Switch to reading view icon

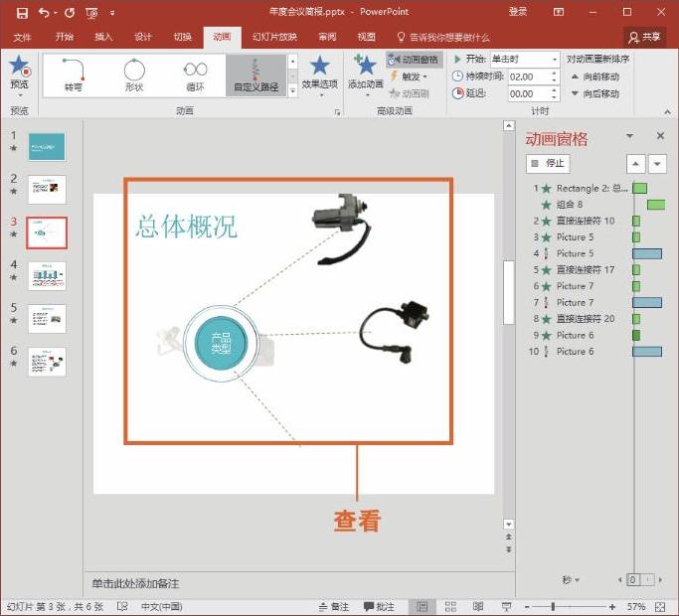478,607
